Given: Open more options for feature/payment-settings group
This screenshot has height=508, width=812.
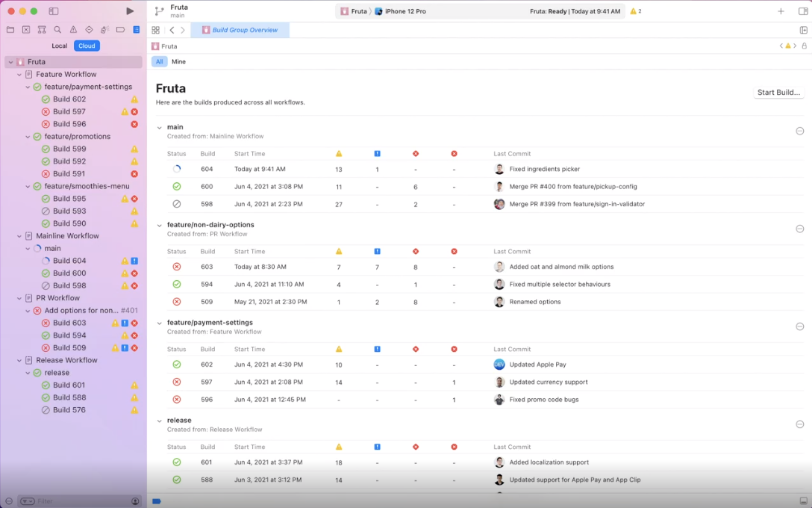Looking at the screenshot, I should coord(799,326).
